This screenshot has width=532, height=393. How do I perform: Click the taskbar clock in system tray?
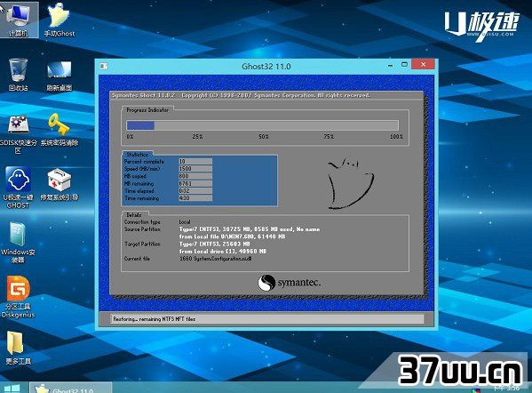tap(506, 388)
